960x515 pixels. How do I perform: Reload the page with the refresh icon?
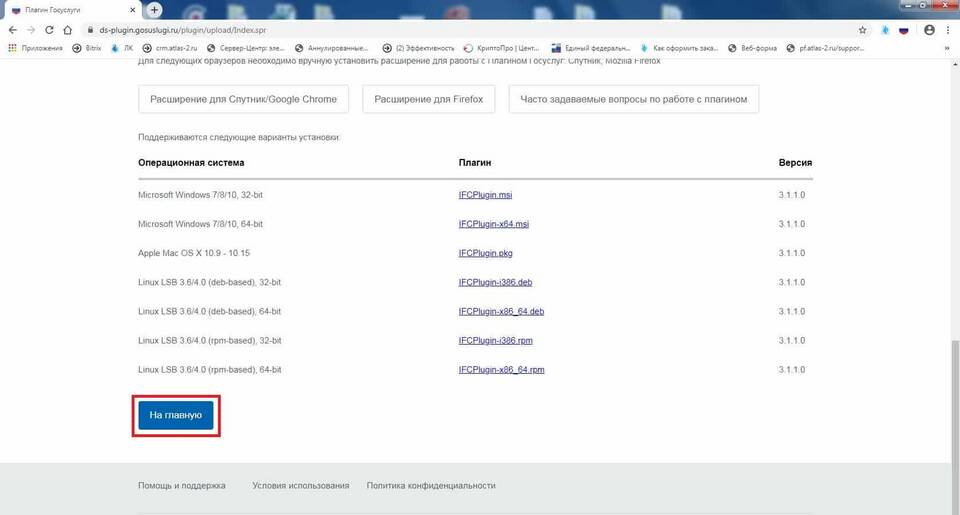(x=49, y=30)
